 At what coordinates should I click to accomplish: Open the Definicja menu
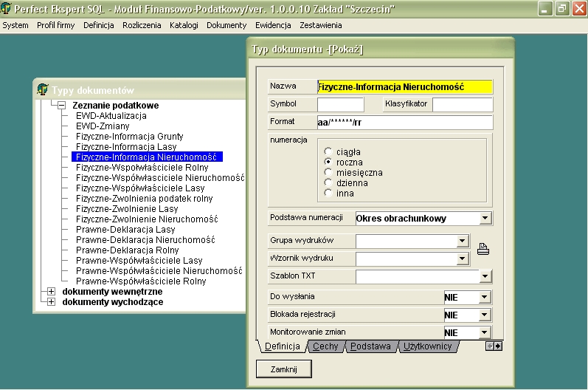[x=99, y=25]
